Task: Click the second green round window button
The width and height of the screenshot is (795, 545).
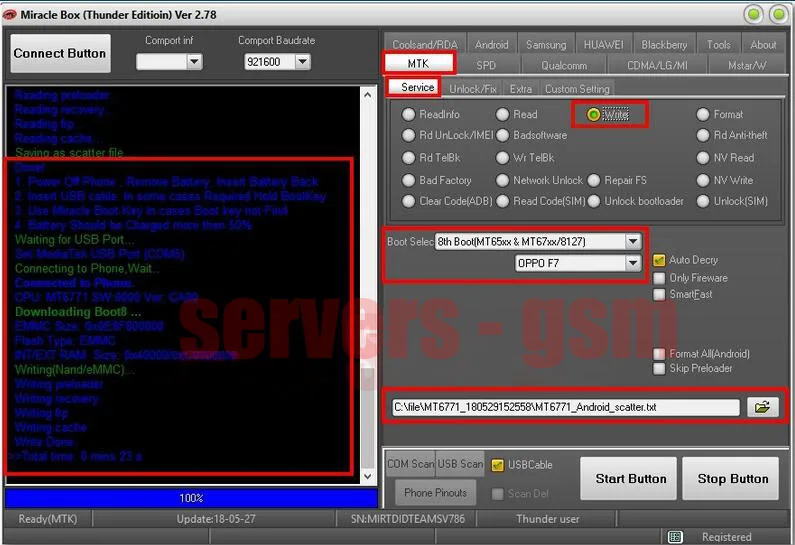Action: click(x=778, y=15)
